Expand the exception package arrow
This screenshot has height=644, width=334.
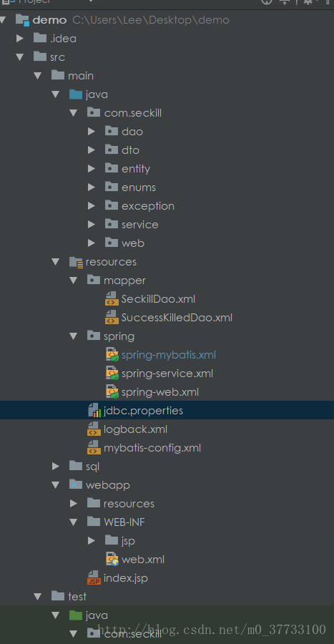click(x=92, y=206)
